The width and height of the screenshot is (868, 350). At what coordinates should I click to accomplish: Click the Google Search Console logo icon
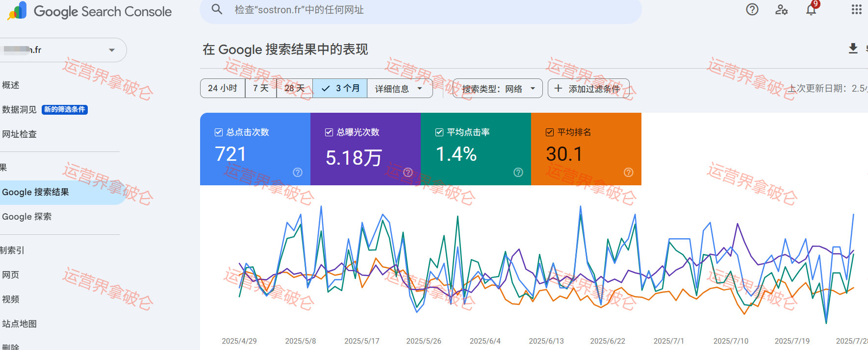point(17,10)
